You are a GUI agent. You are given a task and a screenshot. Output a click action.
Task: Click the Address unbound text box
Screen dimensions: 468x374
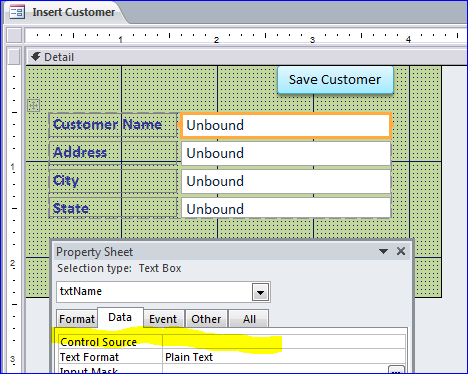coord(286,153)
